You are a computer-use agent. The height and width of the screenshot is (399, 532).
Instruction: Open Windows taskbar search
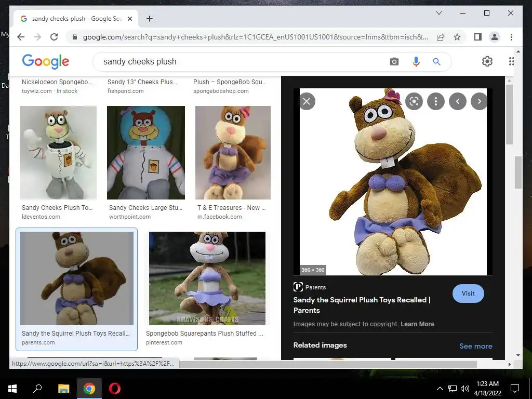pos(37,389)
